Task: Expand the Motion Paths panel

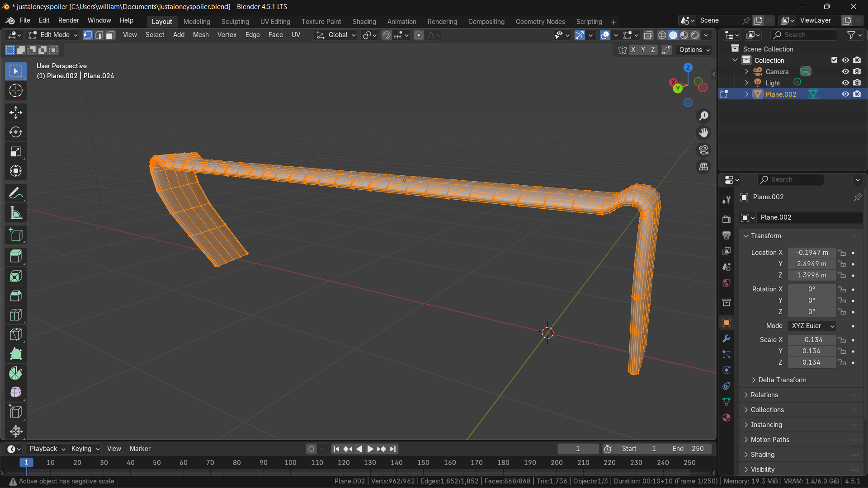Action: pos(770,440)
